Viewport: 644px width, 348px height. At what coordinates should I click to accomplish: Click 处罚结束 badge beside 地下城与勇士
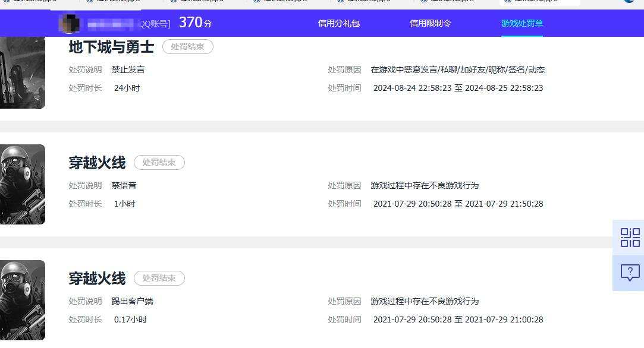pos(188,46)
